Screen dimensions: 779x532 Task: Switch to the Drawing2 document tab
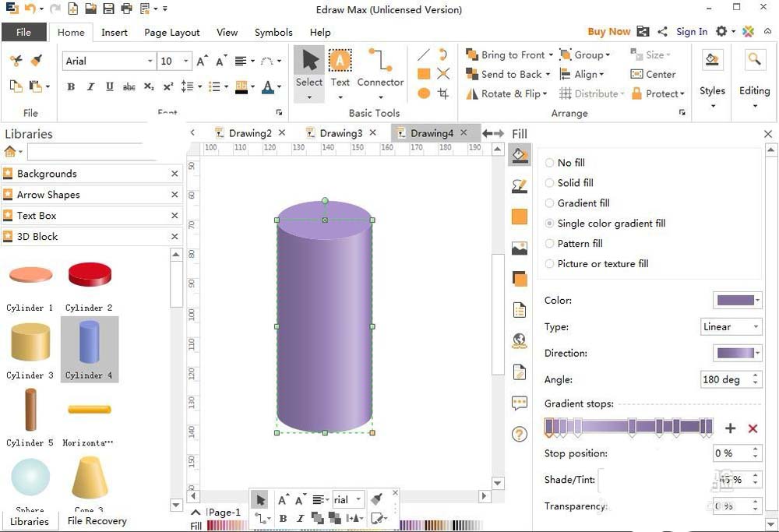(250, 133)
